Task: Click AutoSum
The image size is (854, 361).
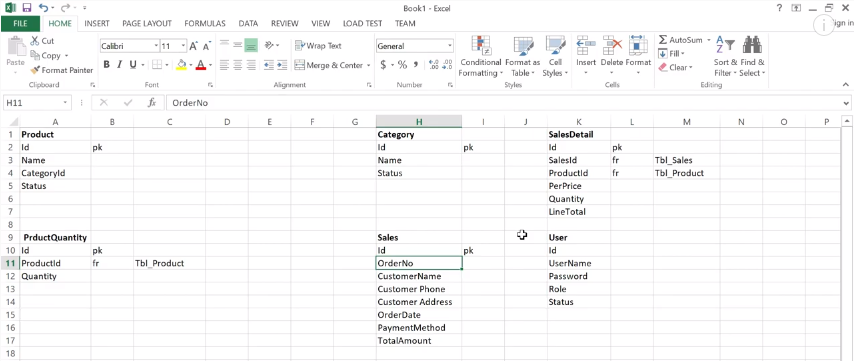Action: click(680, 40)
